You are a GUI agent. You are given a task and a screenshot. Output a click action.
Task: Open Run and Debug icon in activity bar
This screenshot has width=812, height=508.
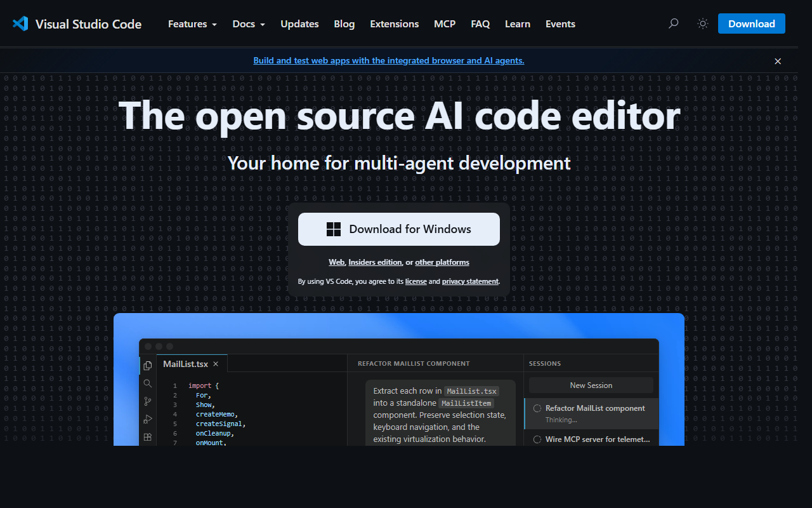(148, 418)
